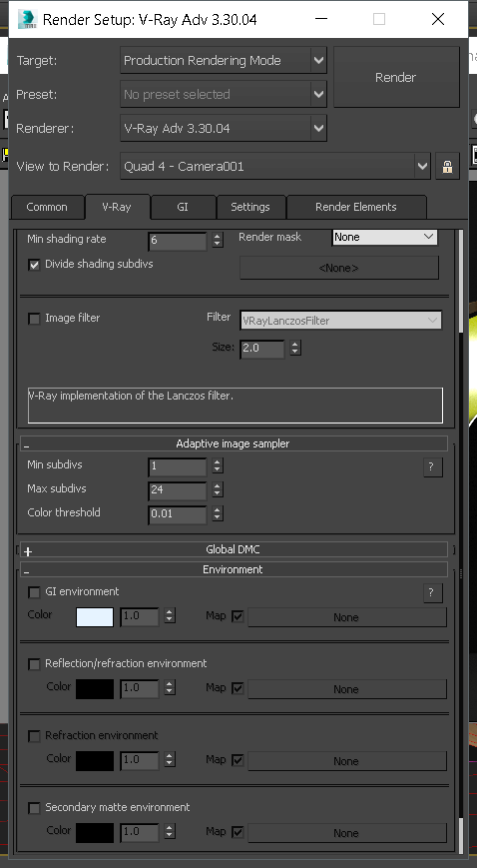
Task: Enable GI environment checkbox
Action: point(34,592)
